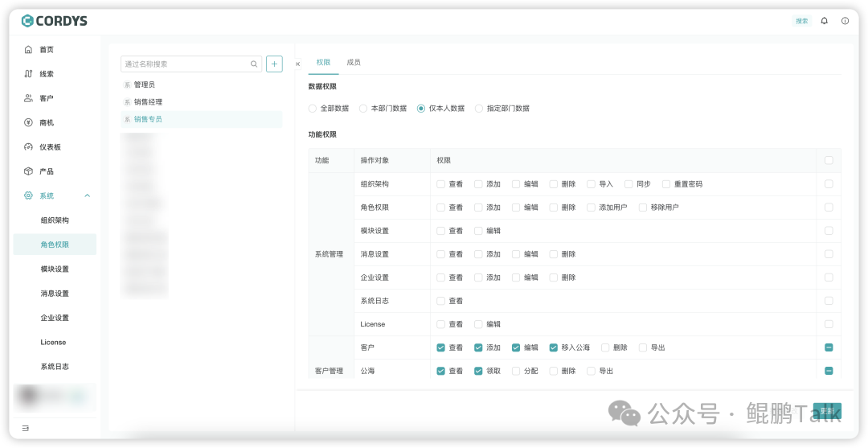Toggle the row select-all checkbox for 系统日志
The image size is (868, 448).
click(x=829, y=301)
